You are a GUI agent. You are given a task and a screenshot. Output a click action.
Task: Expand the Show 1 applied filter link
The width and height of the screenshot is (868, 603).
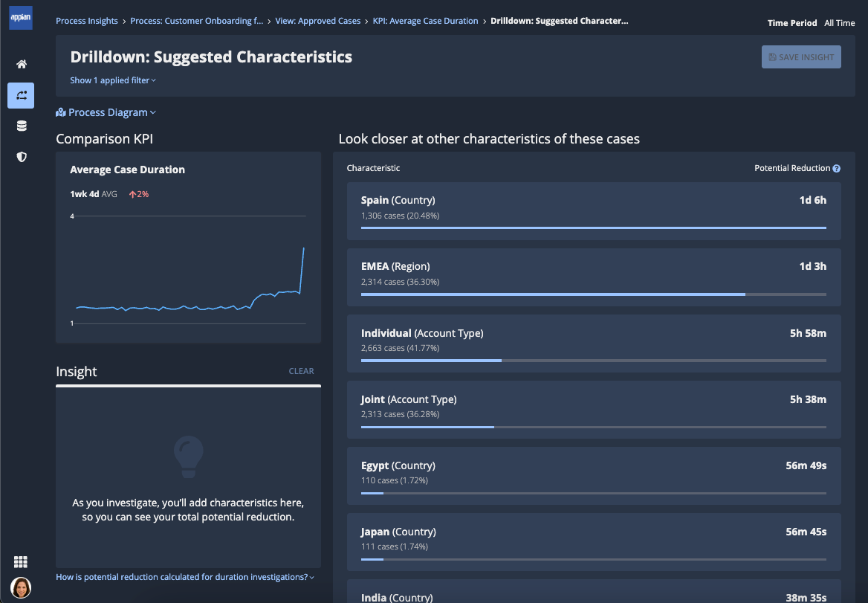click(x=113, y=80)
